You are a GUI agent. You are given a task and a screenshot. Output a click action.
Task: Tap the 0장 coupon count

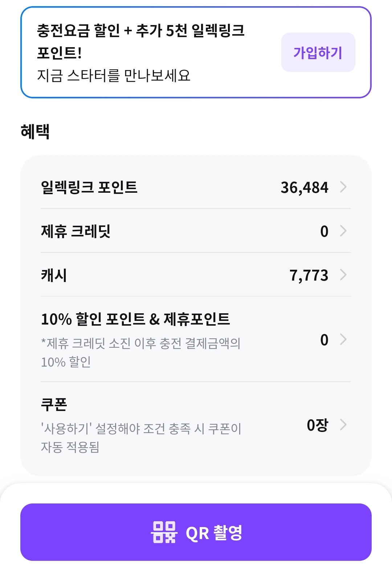[318, 425]
